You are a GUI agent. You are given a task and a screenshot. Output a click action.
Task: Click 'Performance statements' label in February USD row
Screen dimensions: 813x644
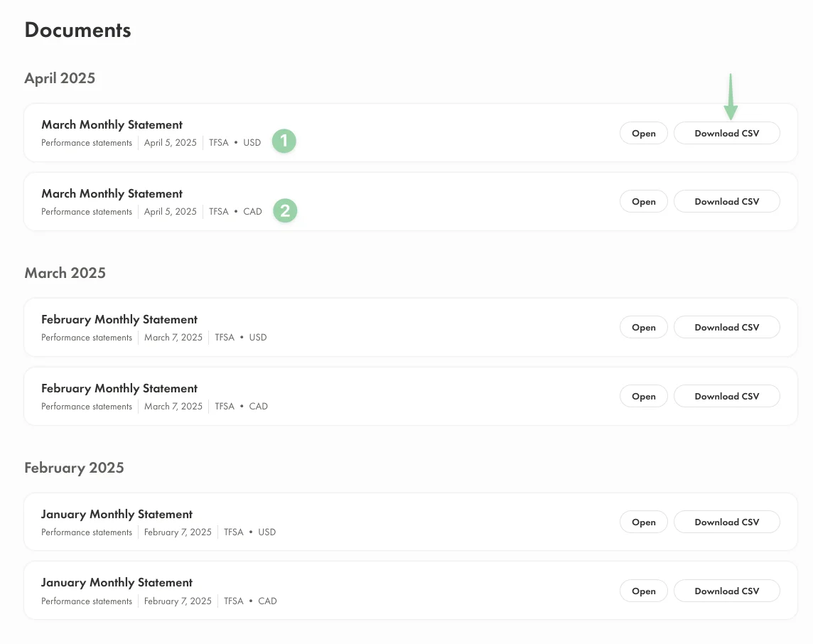(x=87, y=338)
